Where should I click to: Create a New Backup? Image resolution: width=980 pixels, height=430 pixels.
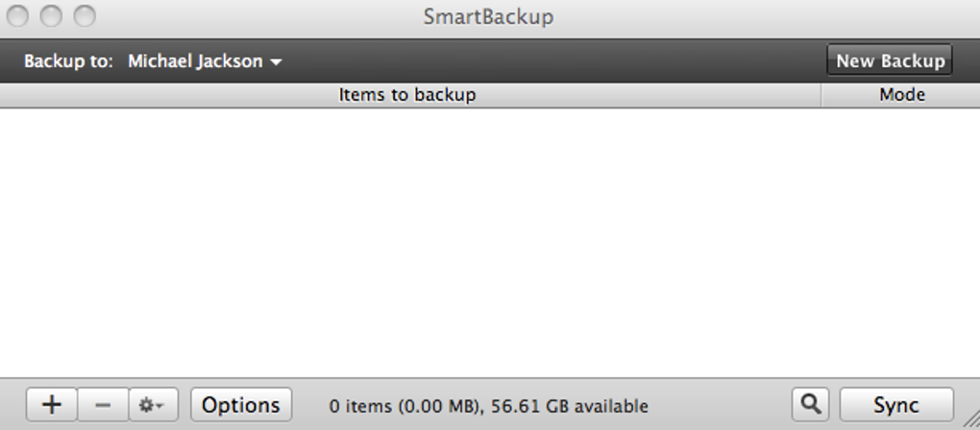[x=890, y=60]
